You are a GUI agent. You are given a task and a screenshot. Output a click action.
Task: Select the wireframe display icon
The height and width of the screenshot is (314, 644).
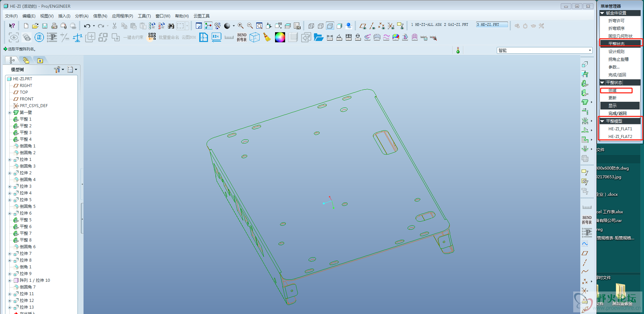point(311,26)
